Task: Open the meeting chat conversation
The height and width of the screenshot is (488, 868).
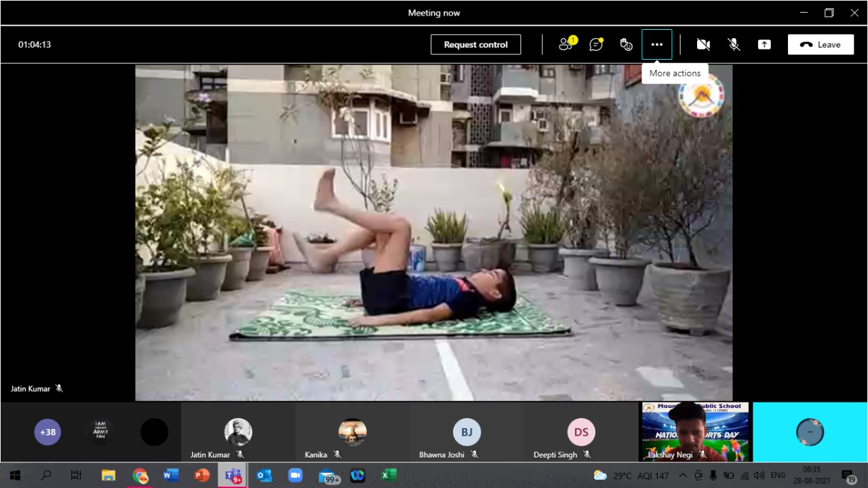Action: point(596,45)
